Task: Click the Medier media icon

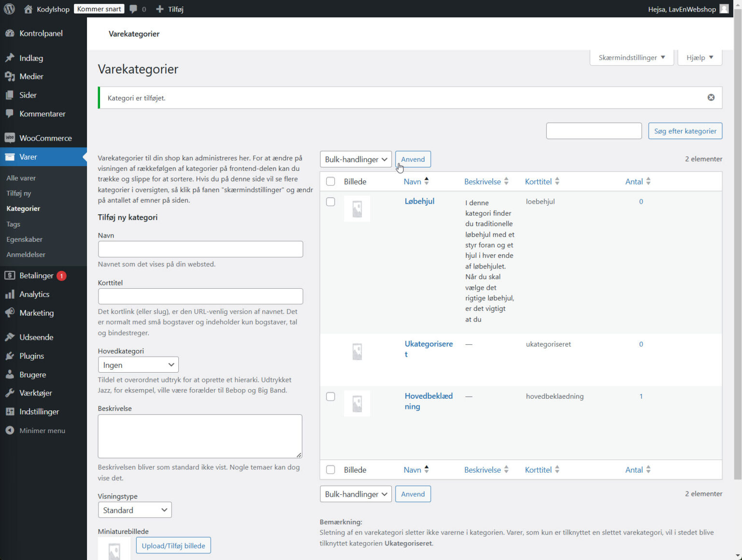Action: point(10,76)
